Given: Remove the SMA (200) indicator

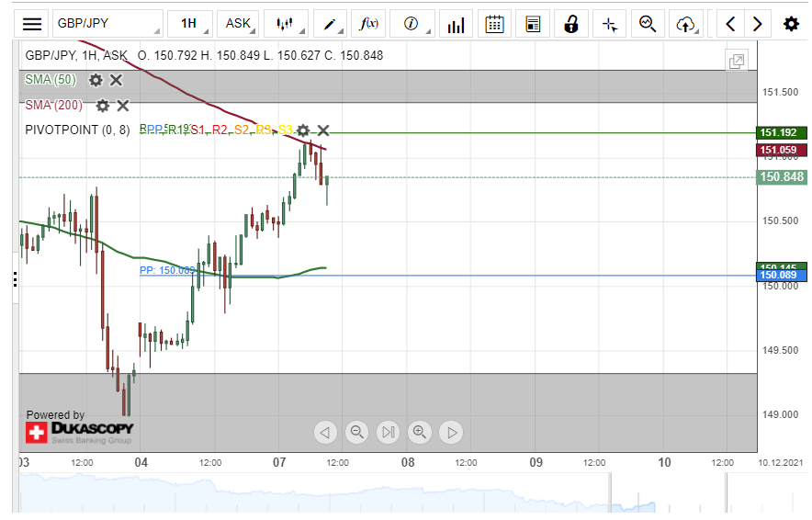Looking at the screenshot, I should (x=123, y=106).
